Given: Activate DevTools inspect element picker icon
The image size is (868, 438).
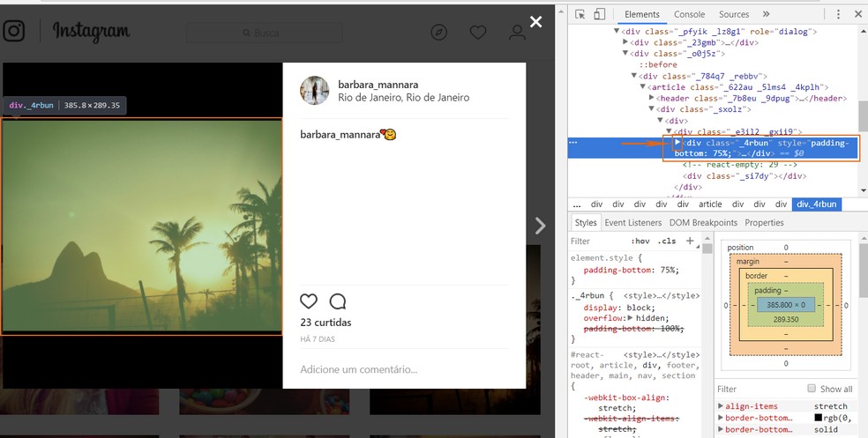Looking at the screenshot, I should click(580, 14).
